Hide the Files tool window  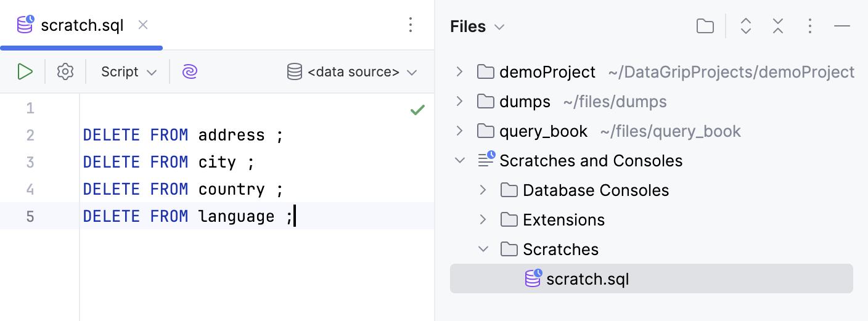pyautogui.click(x=841, y=26)
